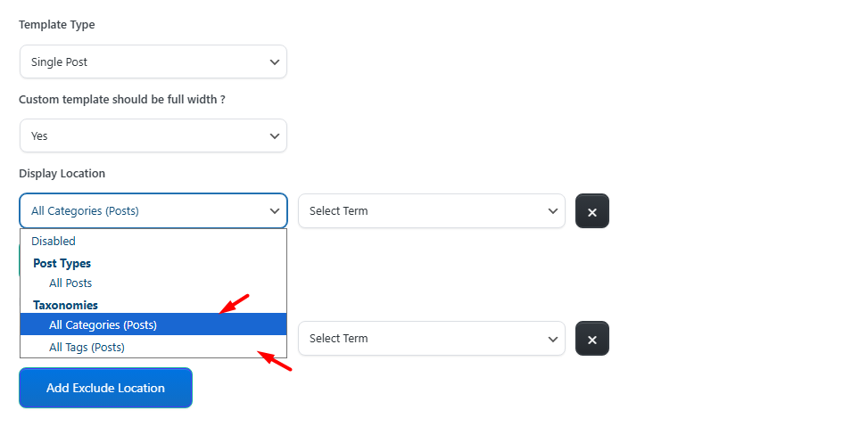Remove the second location row with X
This screenshot has width=868, height=435.
coord(591,339)
